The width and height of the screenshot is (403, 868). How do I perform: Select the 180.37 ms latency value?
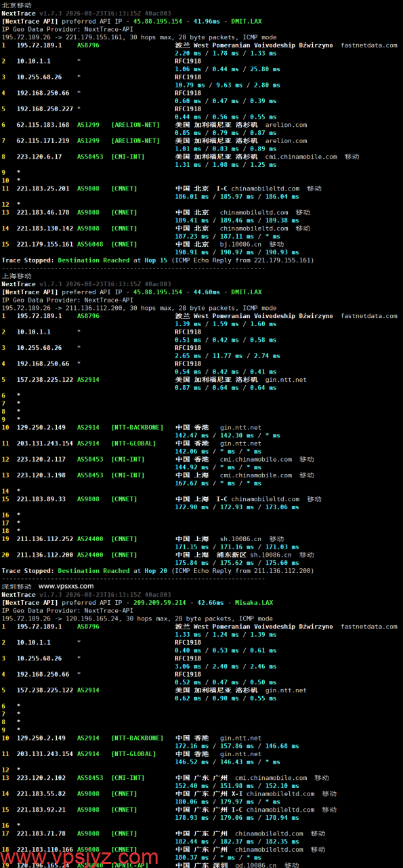[x=190, y=857]
